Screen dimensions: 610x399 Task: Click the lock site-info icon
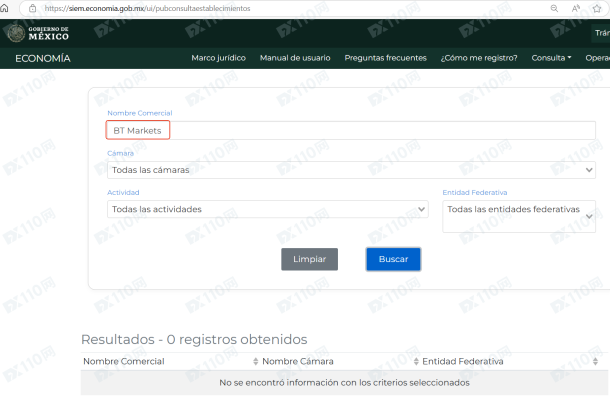[x=33, y=8]
